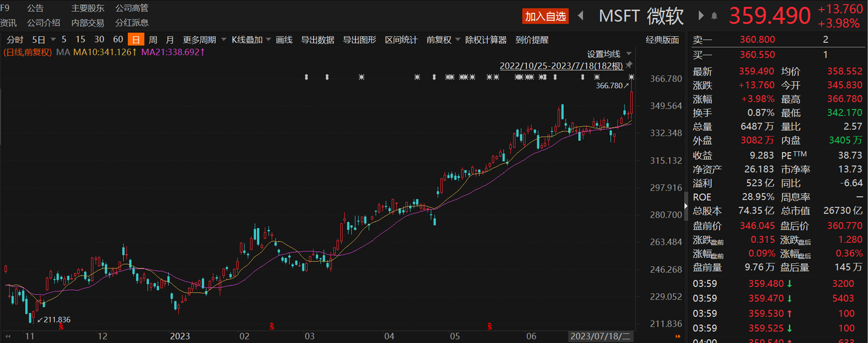Open 公司高管 executives

point(132,8)
